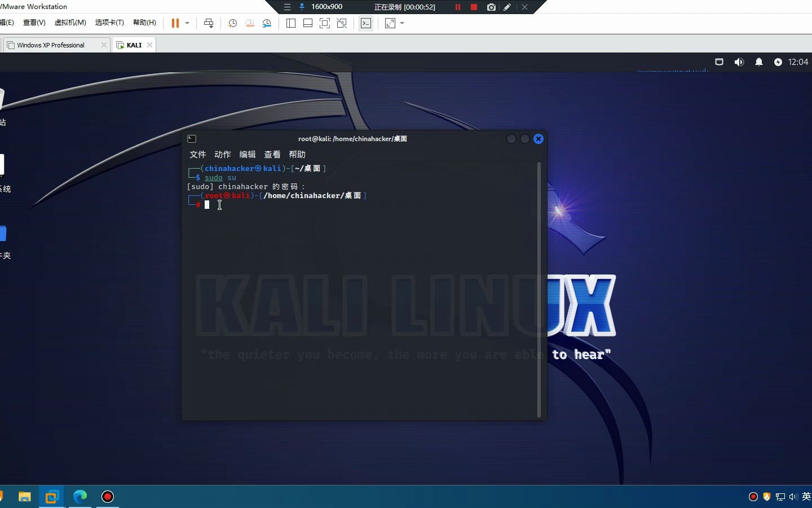
Task: Capture a screenshot with the camera icon
Action: (491, 7)
